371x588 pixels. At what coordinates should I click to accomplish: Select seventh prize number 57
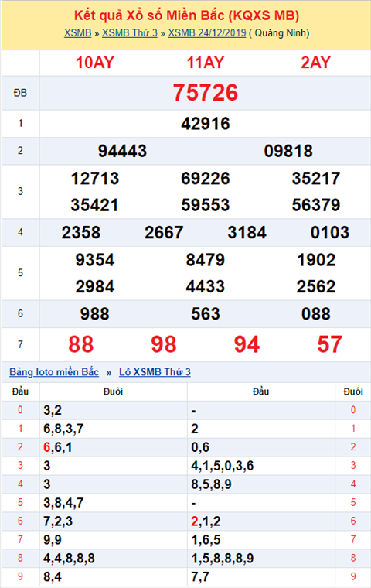coord(329,344)
